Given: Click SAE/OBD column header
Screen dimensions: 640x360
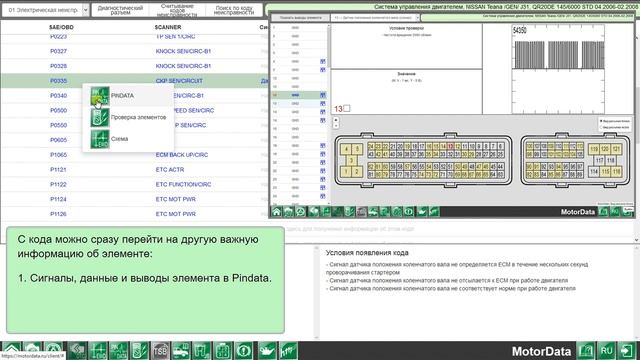Looking at the screenshot, I should pyautogui.click(x=61, y=27).
